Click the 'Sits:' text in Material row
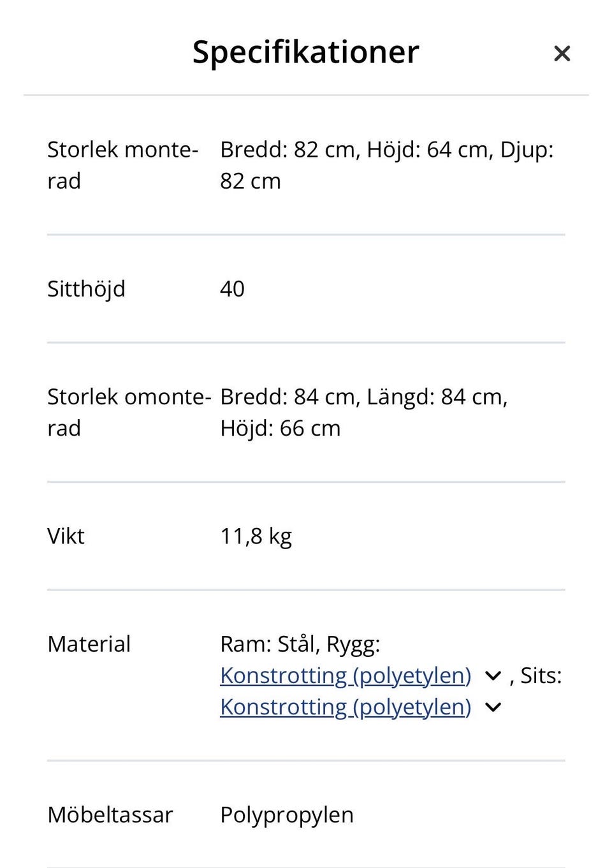612x868 pixels. (541, 676)
